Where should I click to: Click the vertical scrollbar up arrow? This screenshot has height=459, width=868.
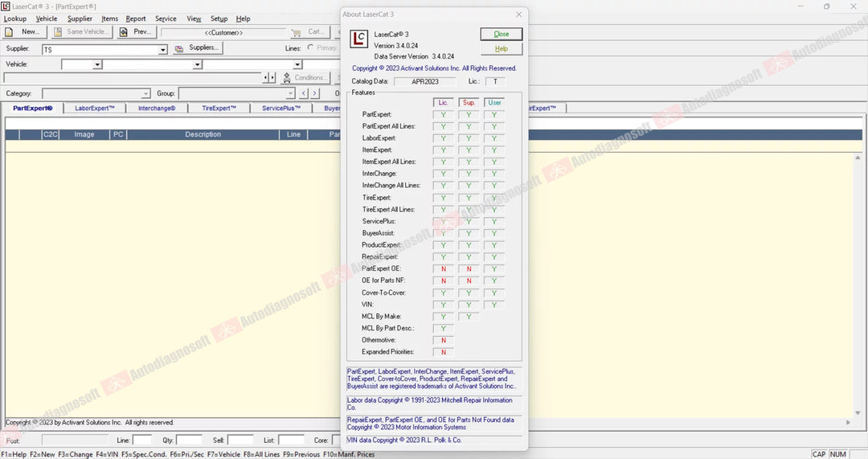click(x=858, y=158)
